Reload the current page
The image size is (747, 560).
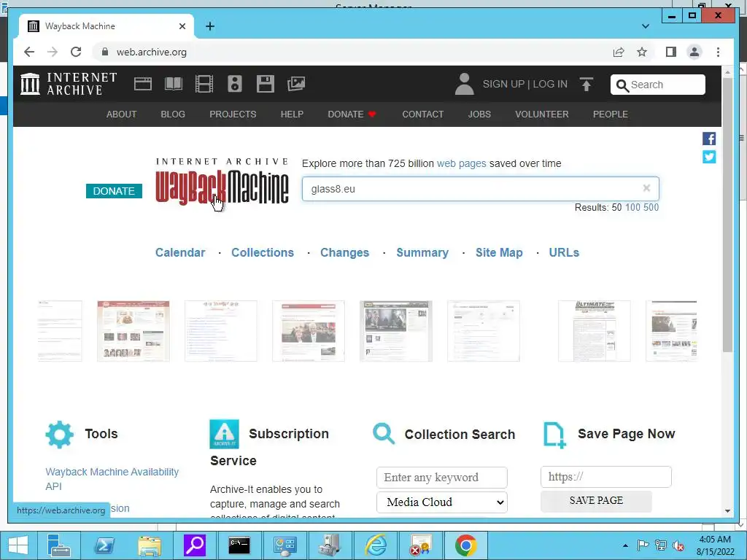(x=76, y=52)
